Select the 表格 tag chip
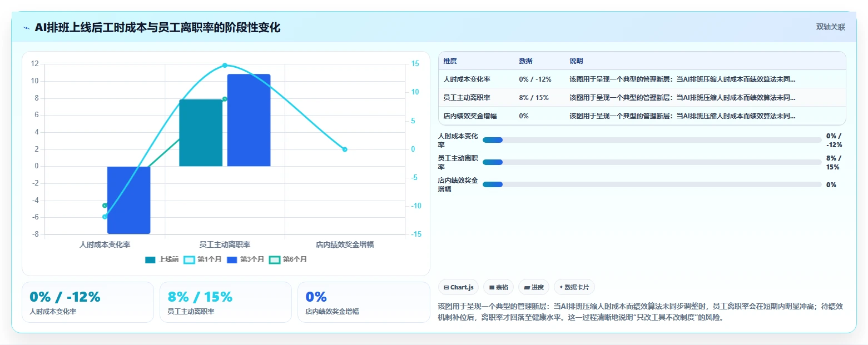Viewport: 868px width, 345px height. [x=499, y=287]
